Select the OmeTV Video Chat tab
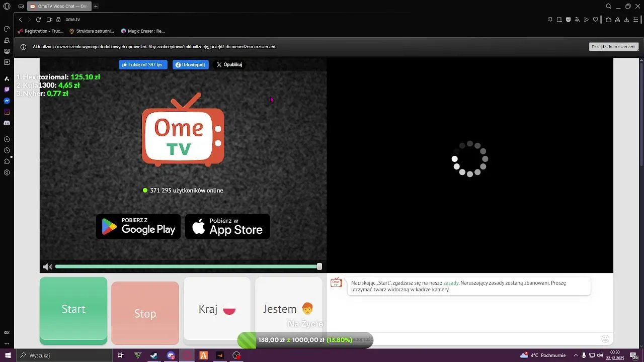 pyautogui.click(x=59, y=7)
